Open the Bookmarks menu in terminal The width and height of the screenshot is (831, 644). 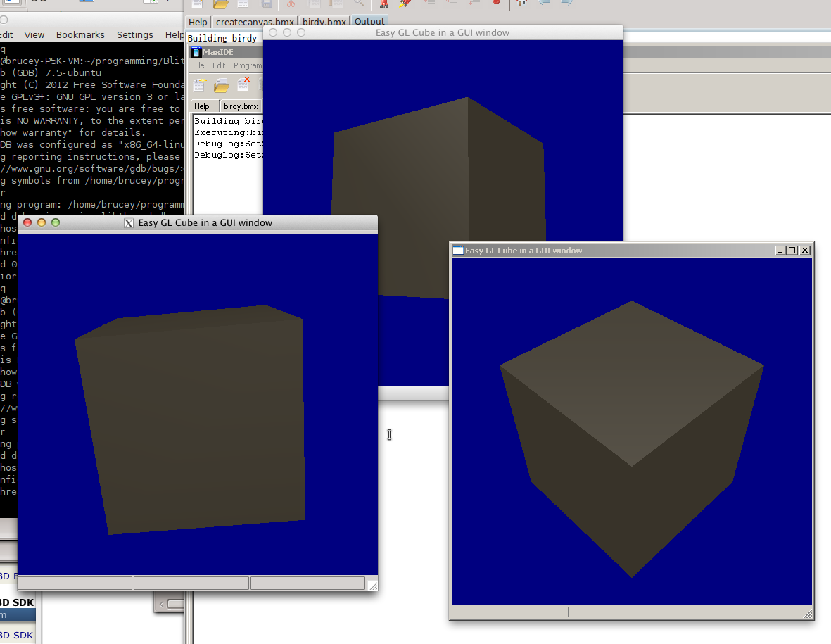tap(80, 34)
